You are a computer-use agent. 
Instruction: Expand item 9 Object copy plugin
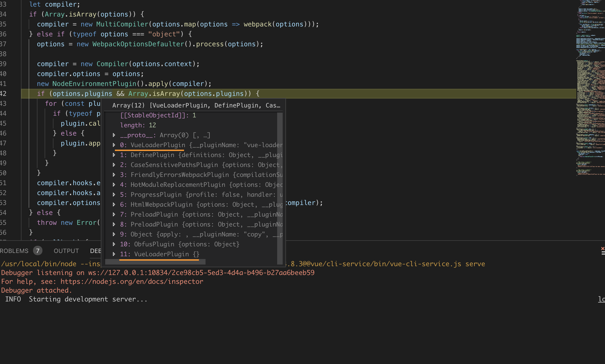(114, 234)
